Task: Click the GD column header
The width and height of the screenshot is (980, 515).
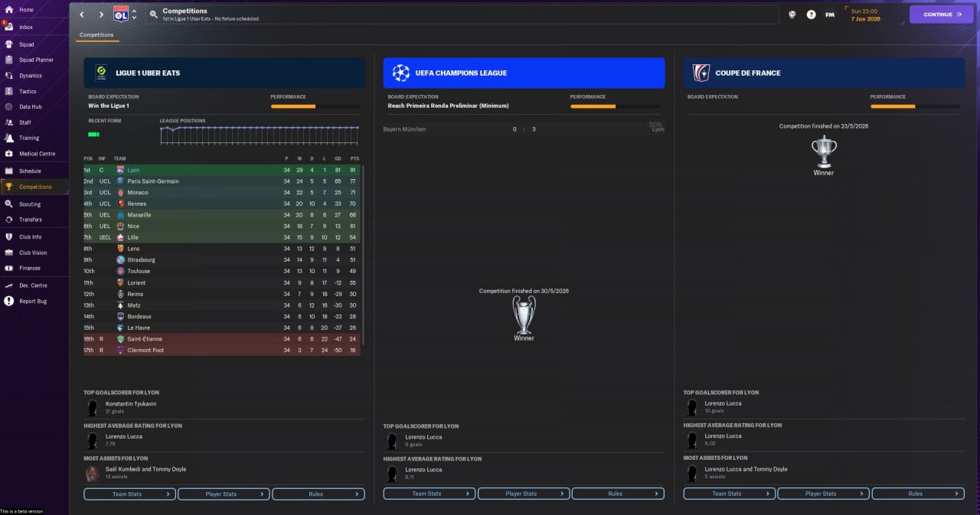Action: [338, 158]
